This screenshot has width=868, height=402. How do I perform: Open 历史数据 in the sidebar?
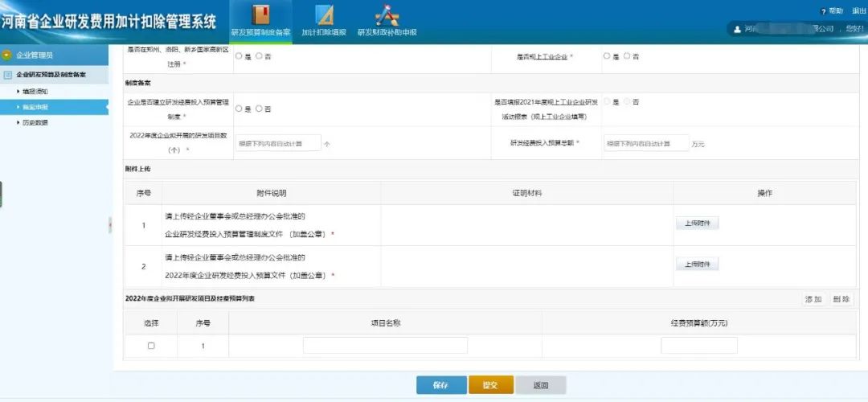[x=35, y=122]
